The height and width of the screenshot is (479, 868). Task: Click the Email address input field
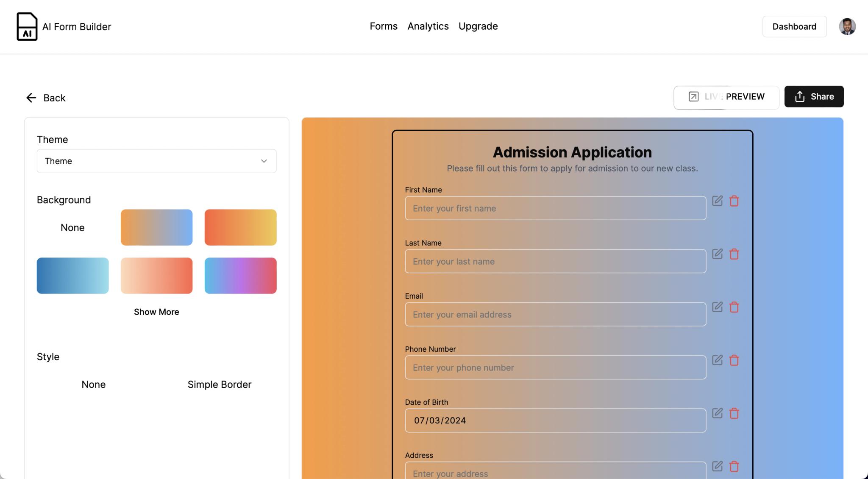pyautogui.click(x=555, y=314)
